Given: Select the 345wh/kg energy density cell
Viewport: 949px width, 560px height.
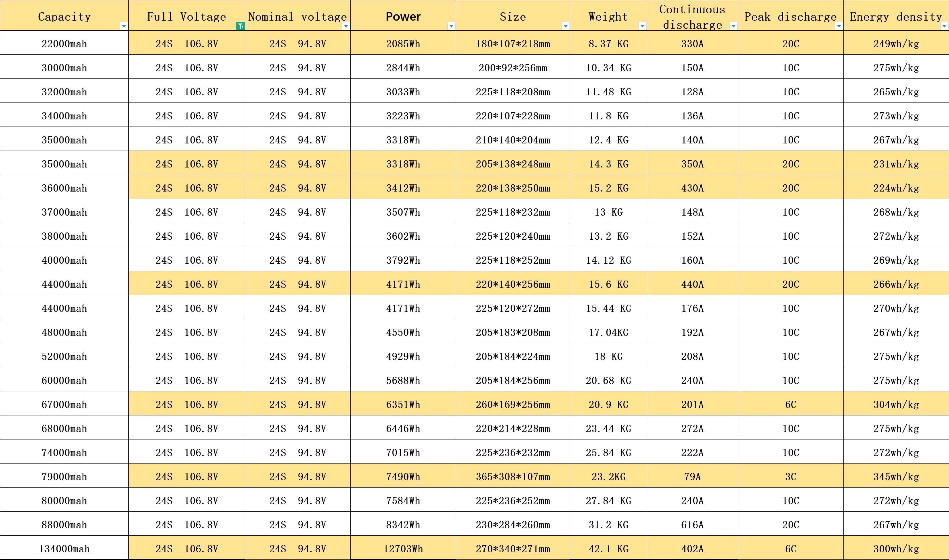Looking at the screenshot, I should (x=896, y=476).
